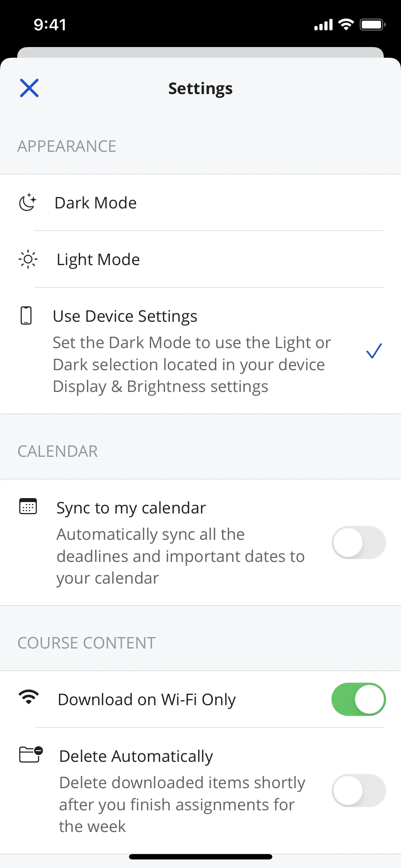This screenshot has height=868, width=401.
Task: Tap the moon Dark Mode icon
Action: coord(28,202)
